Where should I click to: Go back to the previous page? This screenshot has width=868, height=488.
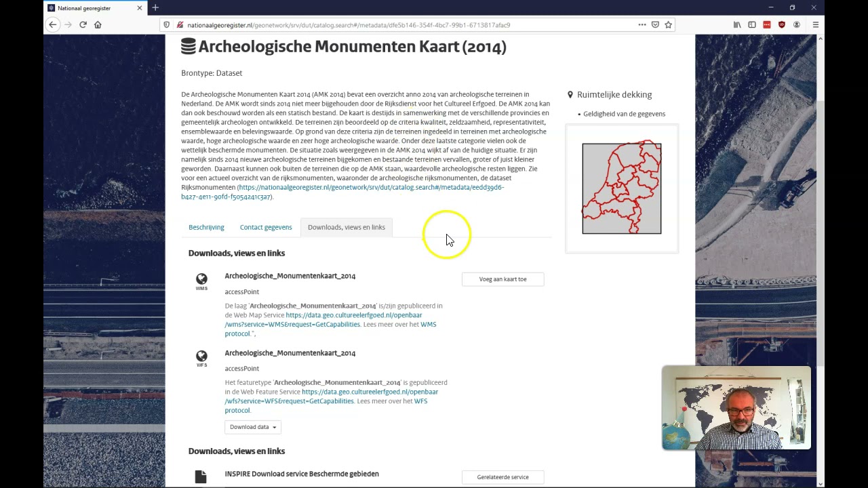(53, 24)
